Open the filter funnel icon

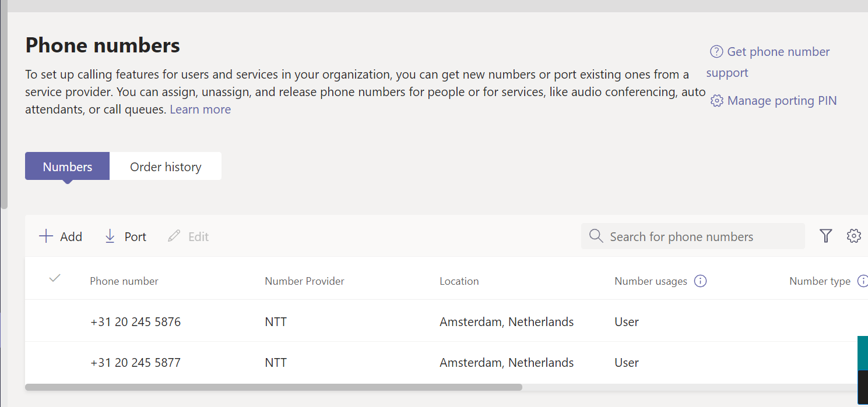[x=825, y=236]
